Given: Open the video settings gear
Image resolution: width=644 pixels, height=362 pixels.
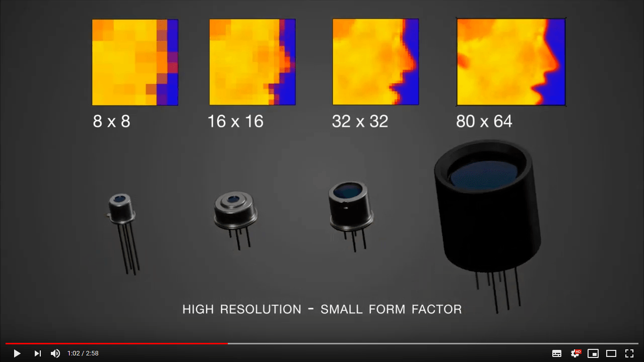Looking at the screenshot, I should click(575, 353).
